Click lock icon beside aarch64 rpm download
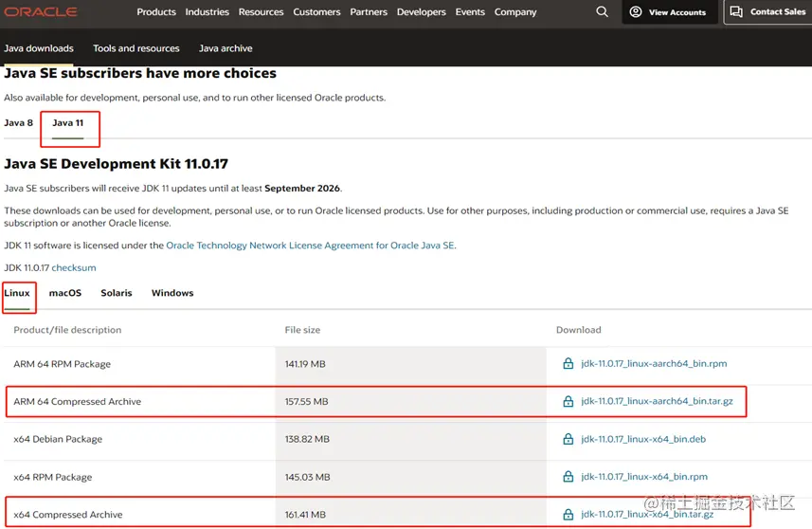Viewport: 812px width, 529px height. tap(568, 364)
